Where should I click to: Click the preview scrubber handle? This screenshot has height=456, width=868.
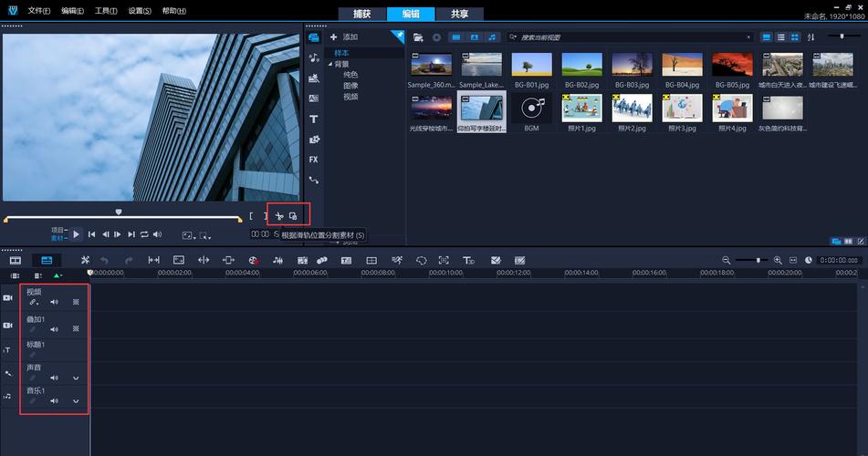coord(119,212)
